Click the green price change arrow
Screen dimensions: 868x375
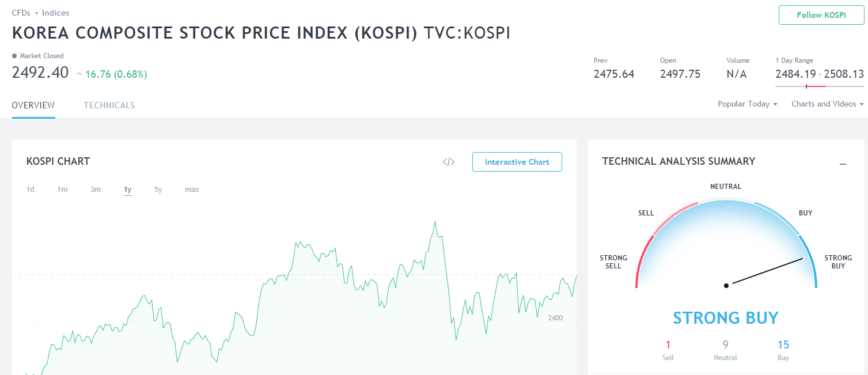79,74
